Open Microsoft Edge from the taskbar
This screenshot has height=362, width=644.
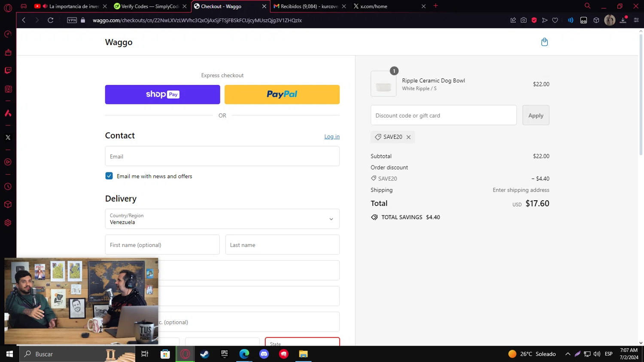pyautogui.click(x=244, y=354)
